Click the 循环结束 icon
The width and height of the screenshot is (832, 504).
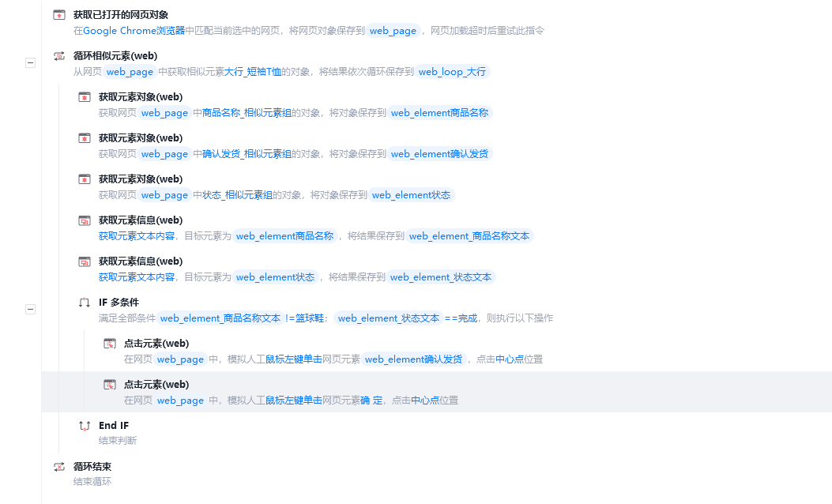coord(59,467)
